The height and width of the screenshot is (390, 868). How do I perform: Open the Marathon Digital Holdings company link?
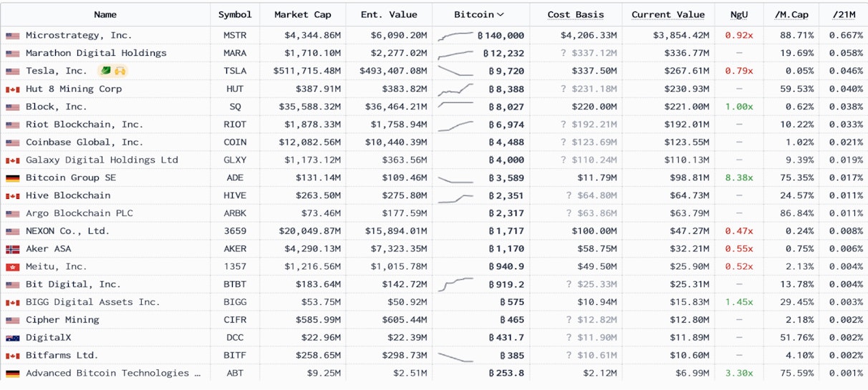click(x=96, y=53)
